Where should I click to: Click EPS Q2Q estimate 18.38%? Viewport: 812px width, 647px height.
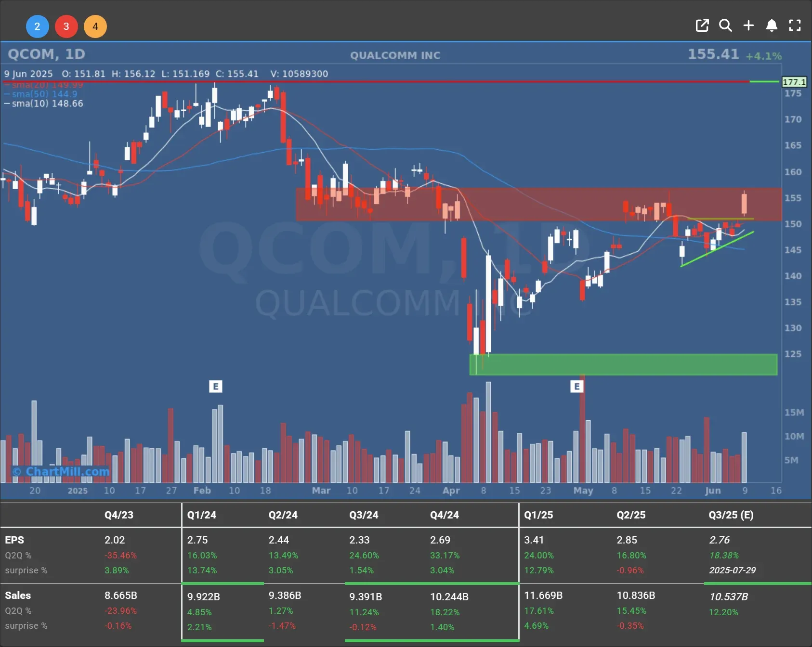pos(724,556)
